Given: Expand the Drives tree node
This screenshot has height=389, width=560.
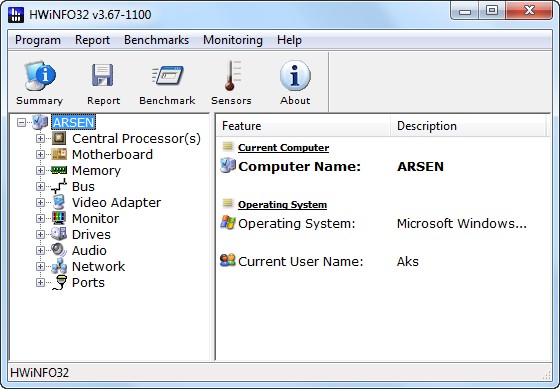Looking at the screenshot, I should [40, 234].
